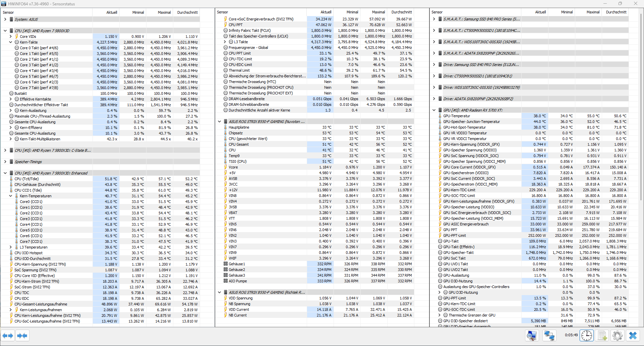Click the Sensor column header in middle panel
Screen dimensions: 644x346
tap(261, 12)
